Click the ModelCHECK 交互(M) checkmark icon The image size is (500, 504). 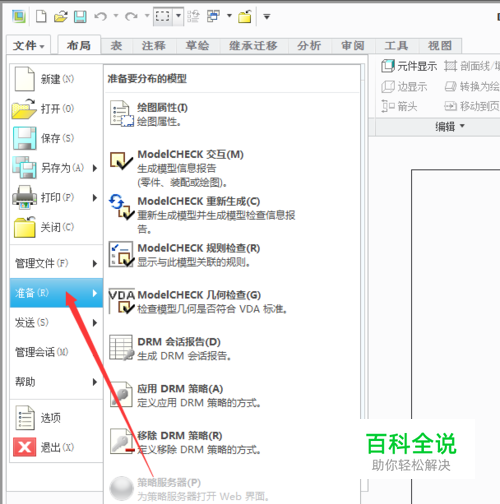click(122, 161)
